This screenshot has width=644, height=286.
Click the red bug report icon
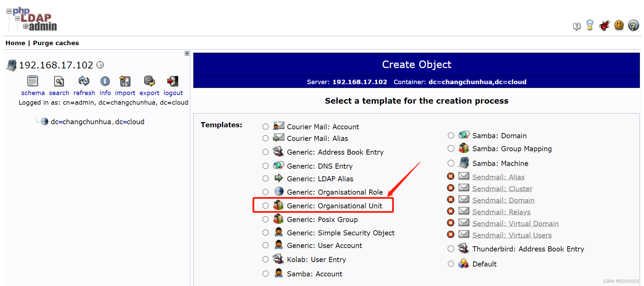click(604, 26)
